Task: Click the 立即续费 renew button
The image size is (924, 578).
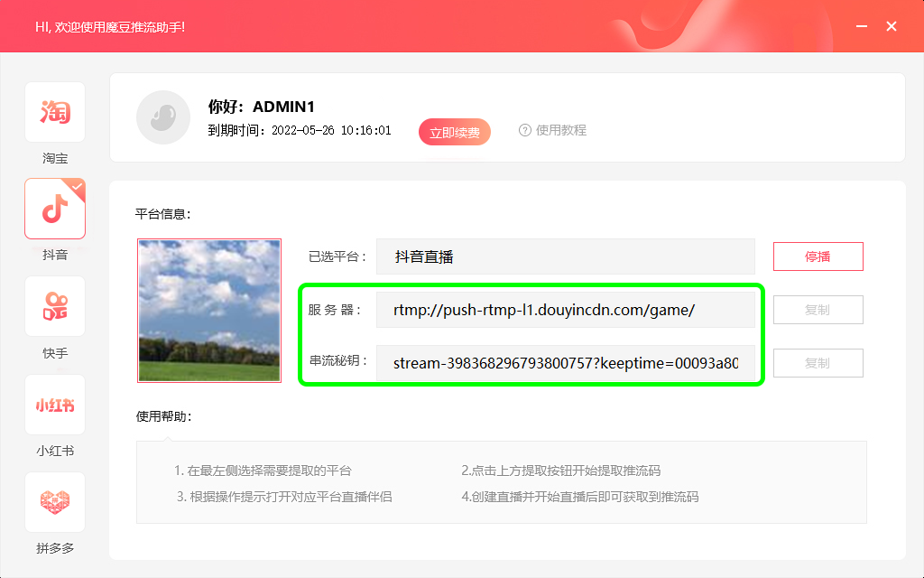Action: 454,132
